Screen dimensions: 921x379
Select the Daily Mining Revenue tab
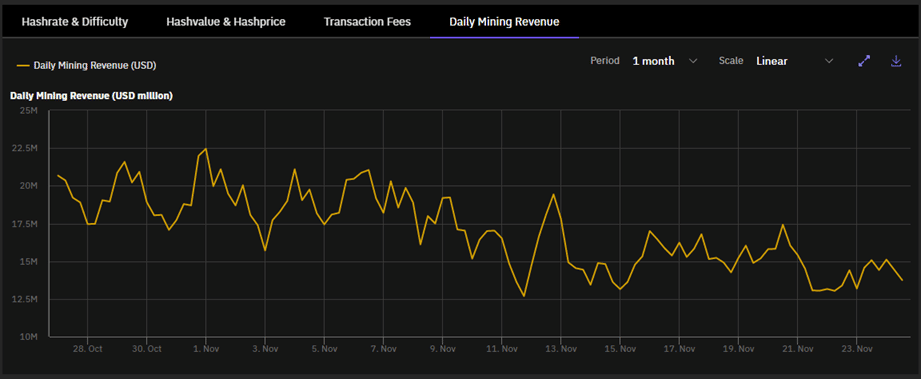[504, 22]
